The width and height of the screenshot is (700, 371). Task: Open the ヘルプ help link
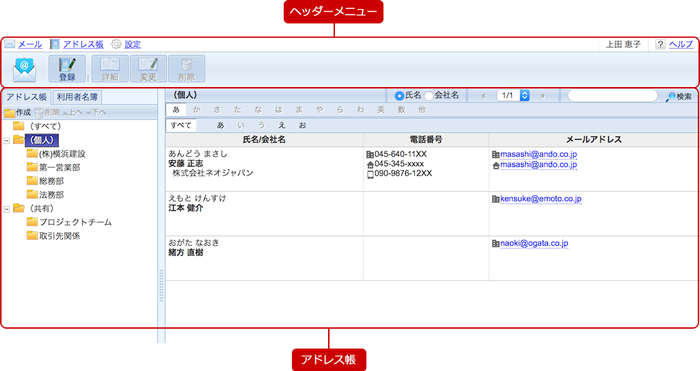681,44
